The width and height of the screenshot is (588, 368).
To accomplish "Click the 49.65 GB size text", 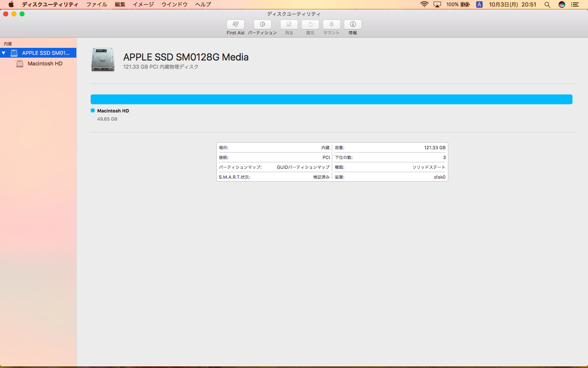I will click(107, 119).
